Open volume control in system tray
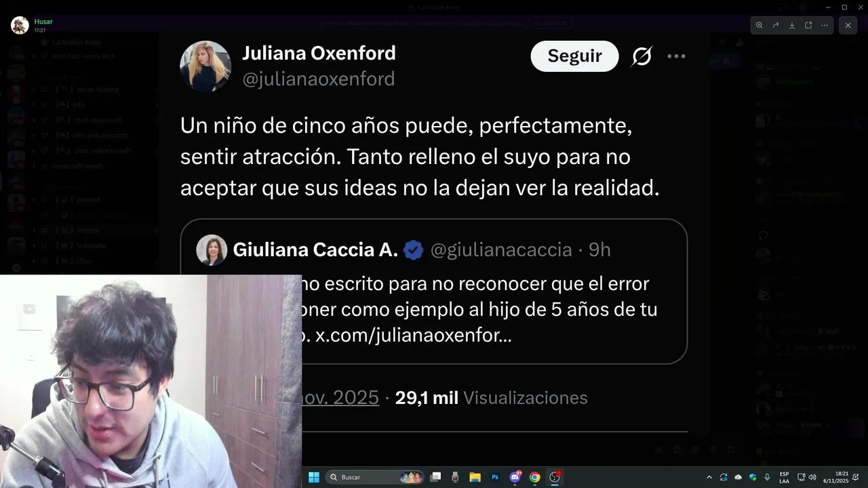The width and height of the screenshot is (868, 488). coord(812,477)
